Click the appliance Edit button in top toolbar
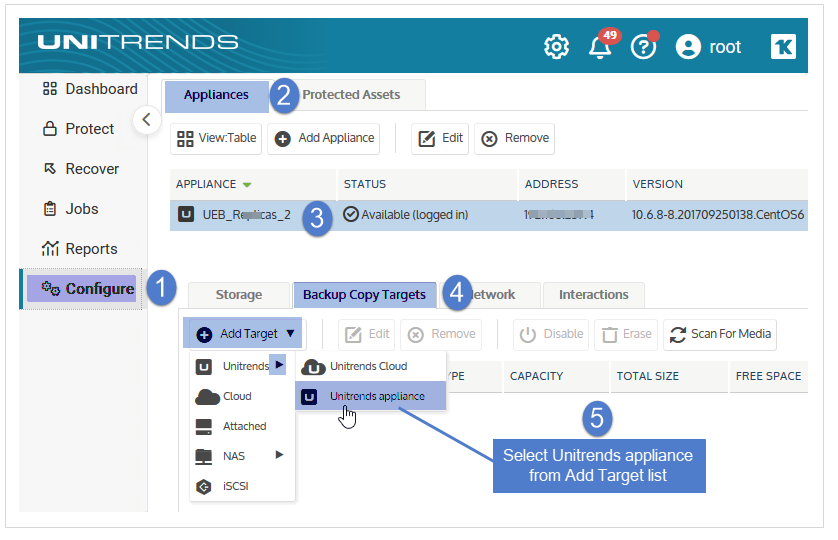This screenshot has height=540, width=838. click(x=440, y=138)
